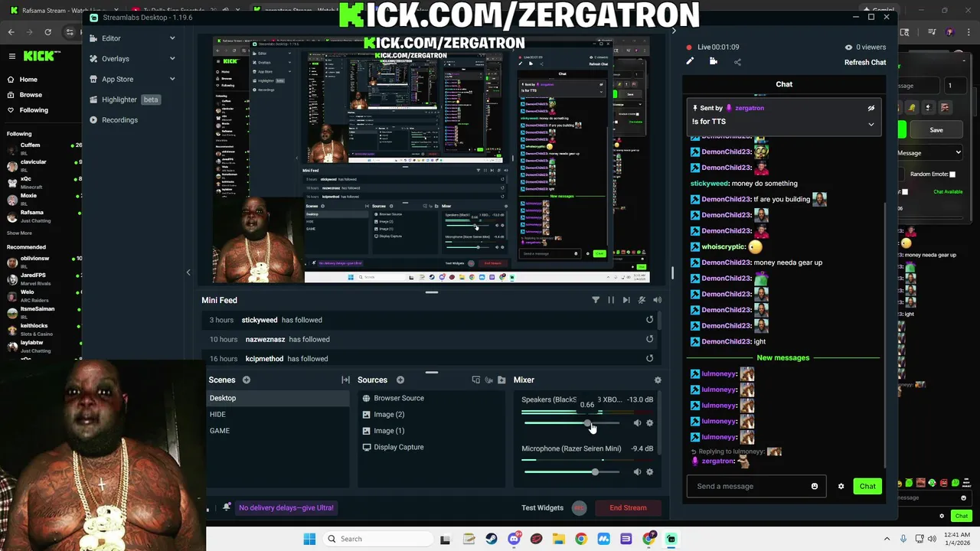Expand the Overlays section chevron
Image resolution: width=980 pixels, height=551 pixels.
(x=172, y=59)
